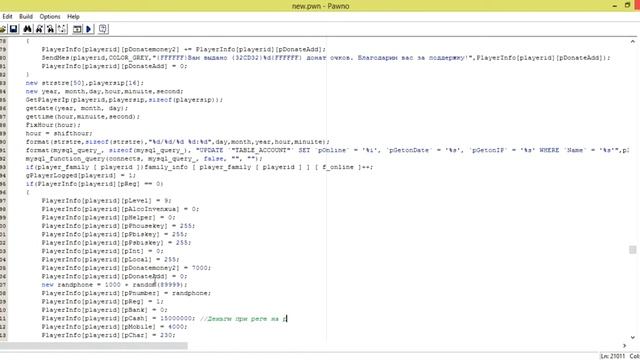Click the Go to line icon
640x360 pixels.
coord(62,29)
